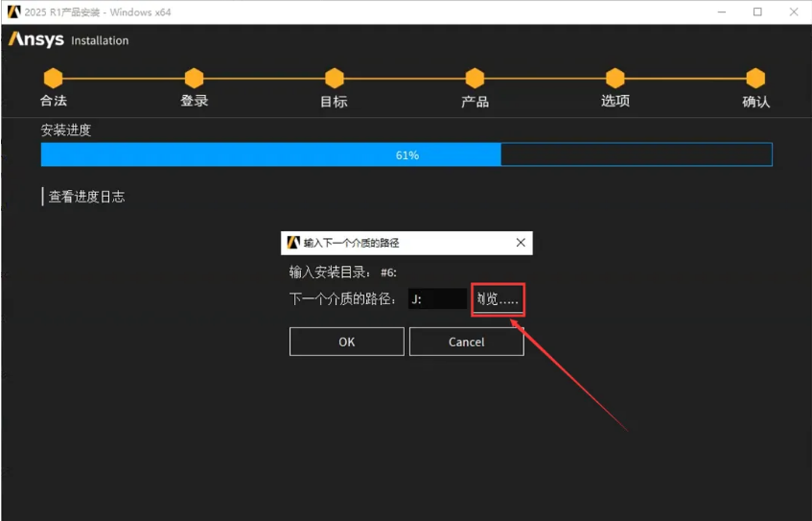
Task: Click the 输入安装目录: #6: text
Action: click(343, 272)
